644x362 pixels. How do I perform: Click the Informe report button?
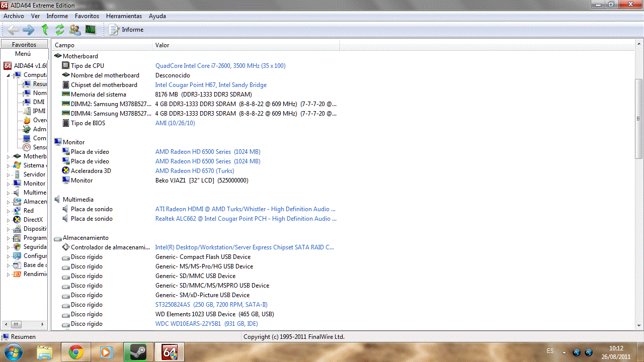click(x=127, y=30)
